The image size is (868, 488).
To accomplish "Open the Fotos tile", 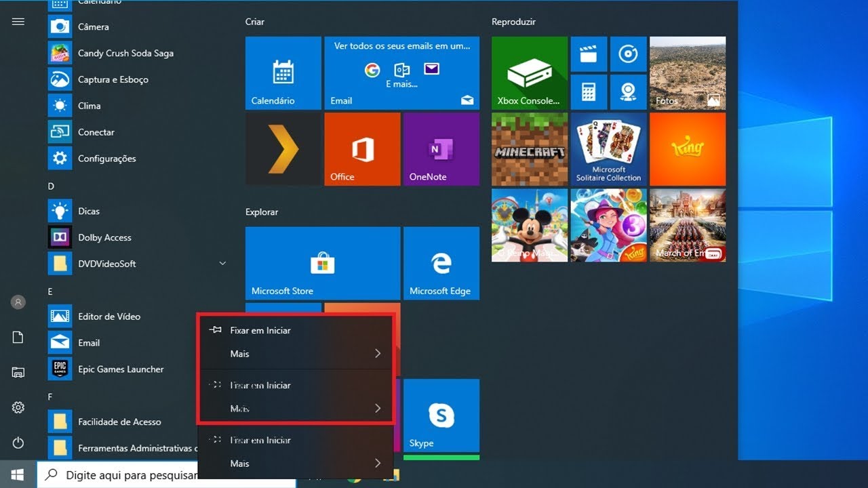I will pyautogui.click(x=688, y=73).
